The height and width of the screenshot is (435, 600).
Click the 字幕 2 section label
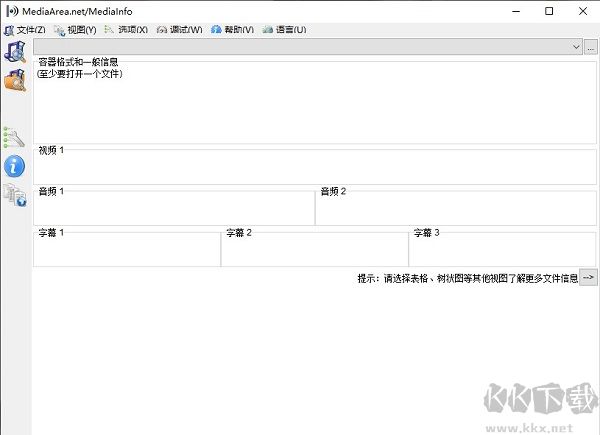click(x=239, y=233)
